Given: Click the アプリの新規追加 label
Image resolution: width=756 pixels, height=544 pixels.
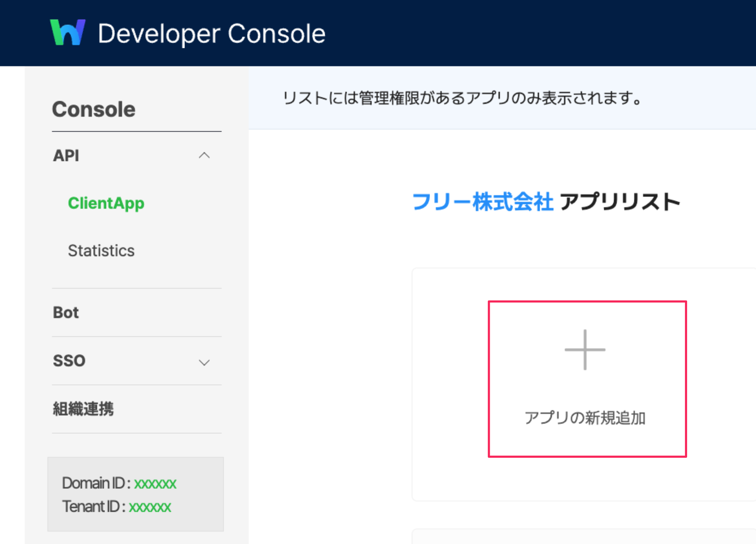Looking at the screenshot, I should (x=585, y=418).
